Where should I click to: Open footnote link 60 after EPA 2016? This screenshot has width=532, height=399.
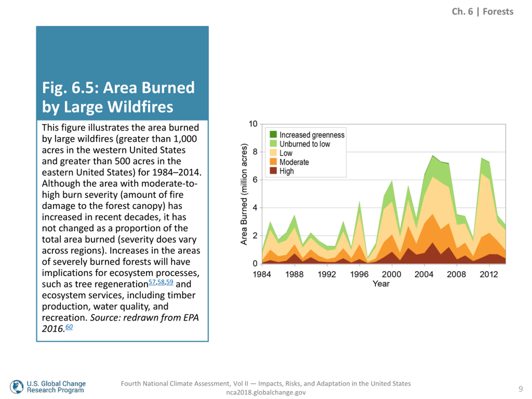(69, 327)
